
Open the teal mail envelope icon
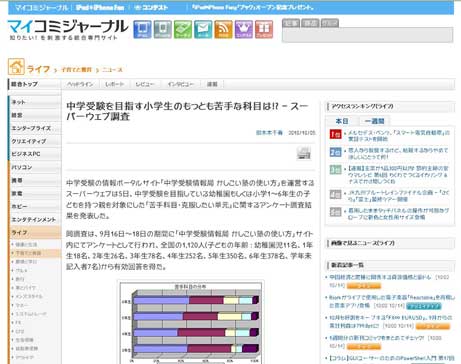coord(203,29)
